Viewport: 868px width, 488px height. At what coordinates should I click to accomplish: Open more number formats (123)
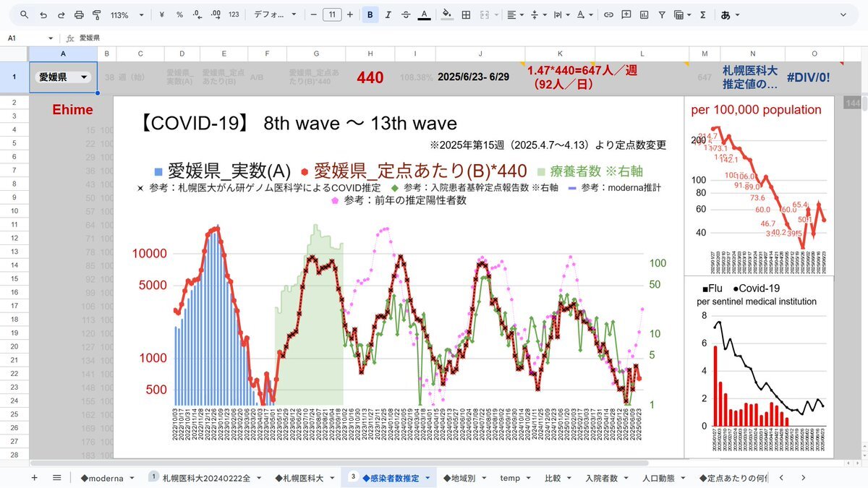[x=234, y=14]
